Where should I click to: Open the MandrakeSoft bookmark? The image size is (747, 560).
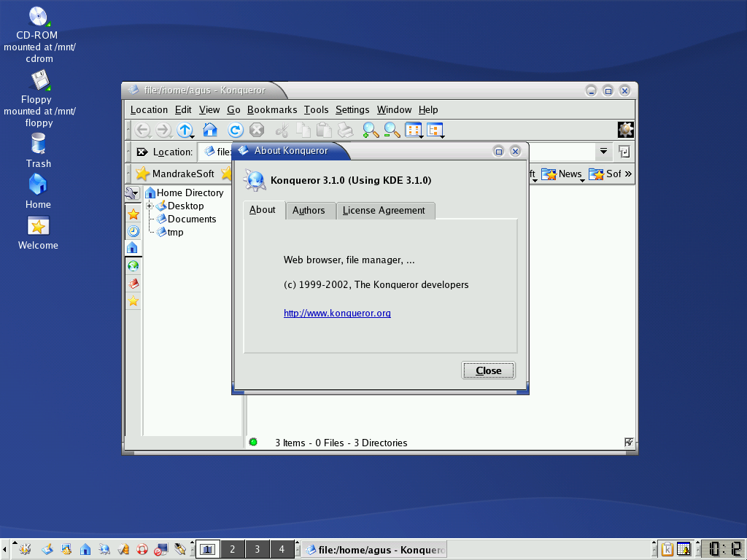[x=175, y=174]
